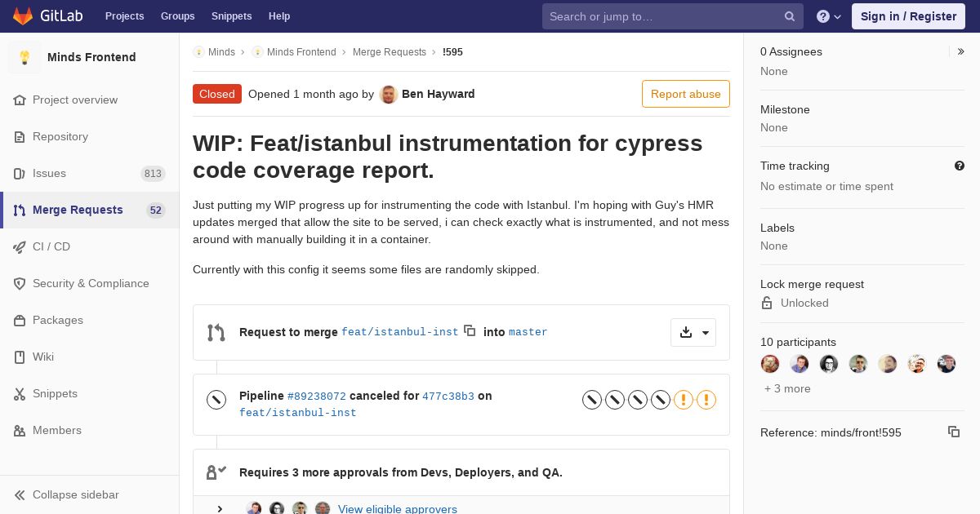Open commit 477c38b3 link
This screenshot has height=514, width=980.
pos(448,396)
